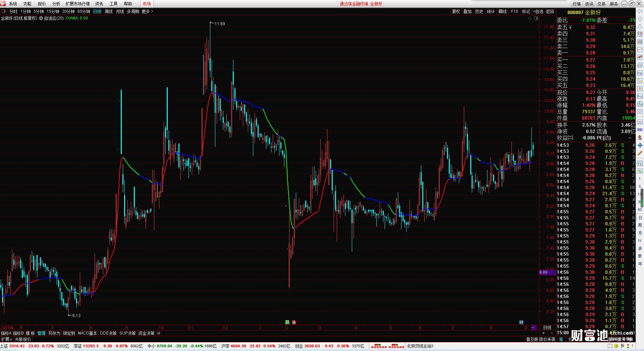Click the orange document sidebar icon
The height and width of the screenshot is (351, 644).
[x=640, y=89]
